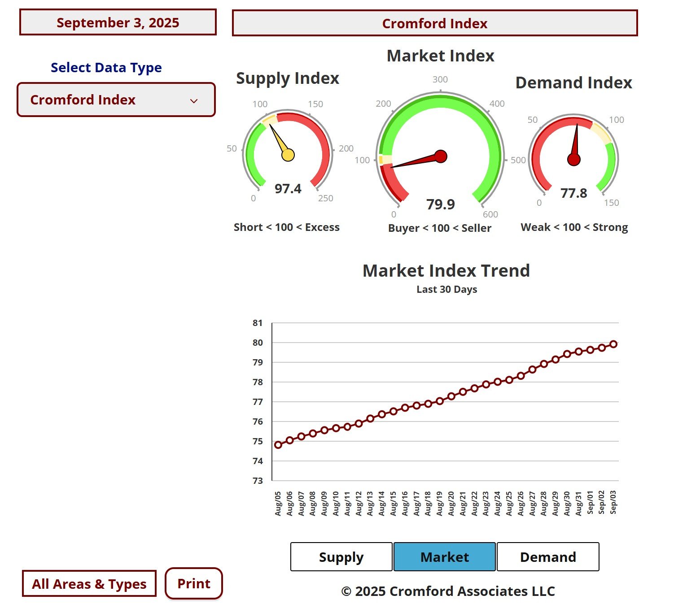Click the red Demand Index gauge needle hub
700x604 pixels.
574,159
